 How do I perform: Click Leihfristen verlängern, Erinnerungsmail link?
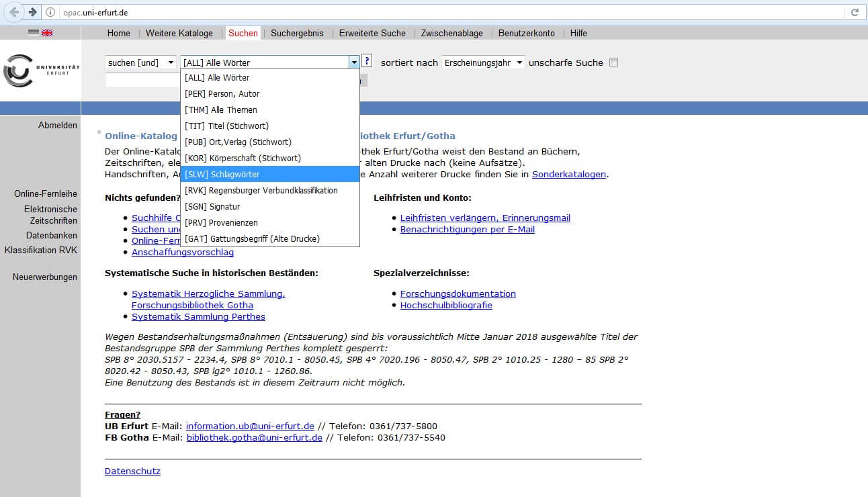click(485, 218)
